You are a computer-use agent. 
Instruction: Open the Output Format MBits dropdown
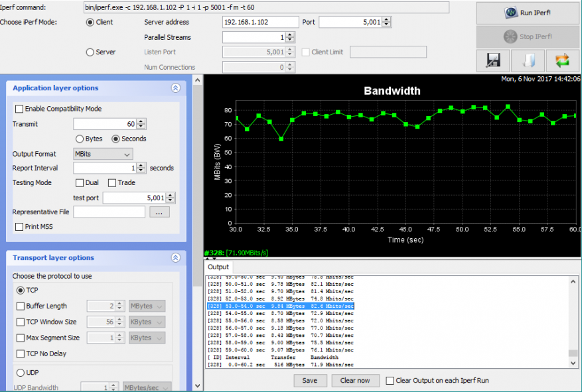pos(103,154)
